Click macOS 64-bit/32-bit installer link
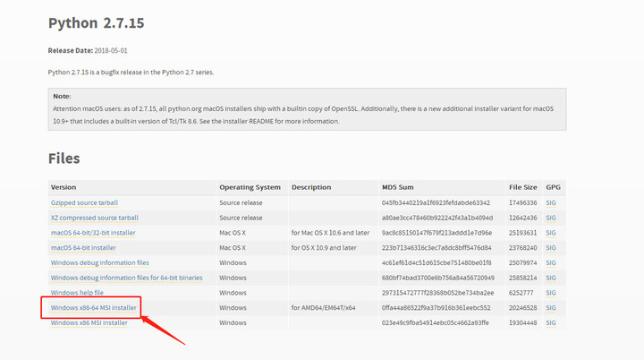This screenshot has width=644, height=360. 93,233
